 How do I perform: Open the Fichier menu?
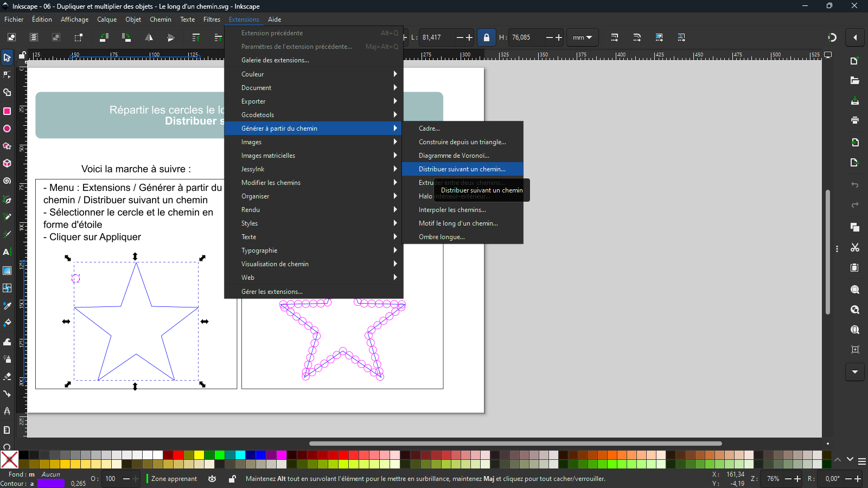point(14,20)
